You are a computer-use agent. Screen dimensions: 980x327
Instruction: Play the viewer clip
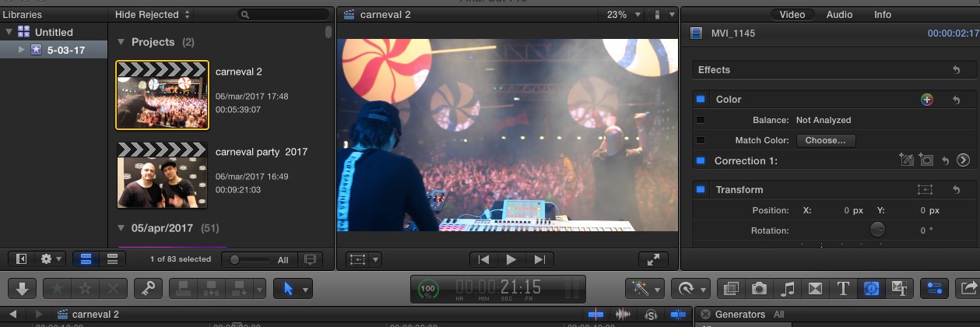coord(511,259)
